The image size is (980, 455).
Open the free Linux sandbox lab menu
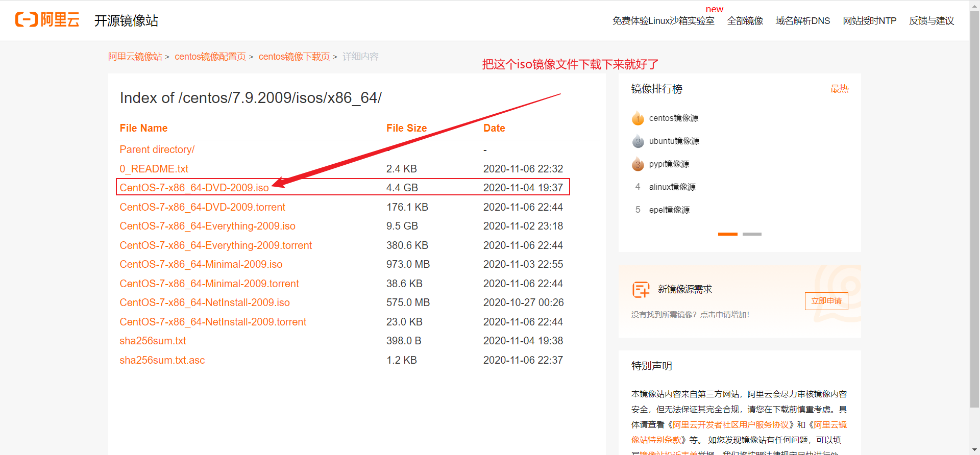click(663, 21)
